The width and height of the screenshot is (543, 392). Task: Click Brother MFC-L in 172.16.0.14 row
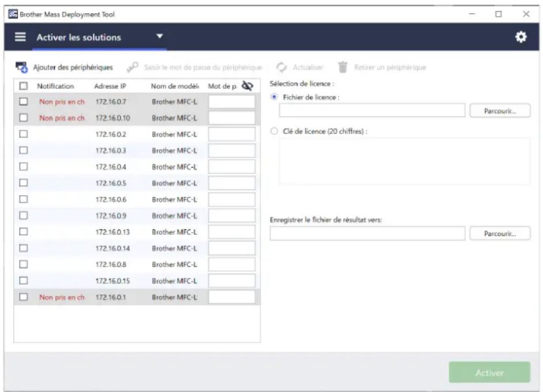(174, 248)
